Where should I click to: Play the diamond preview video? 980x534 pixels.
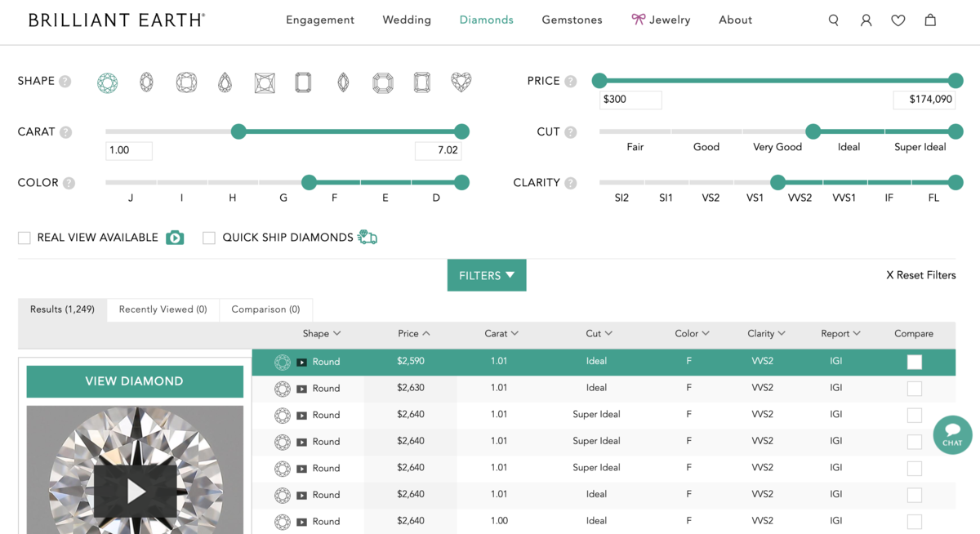[135, 491]
